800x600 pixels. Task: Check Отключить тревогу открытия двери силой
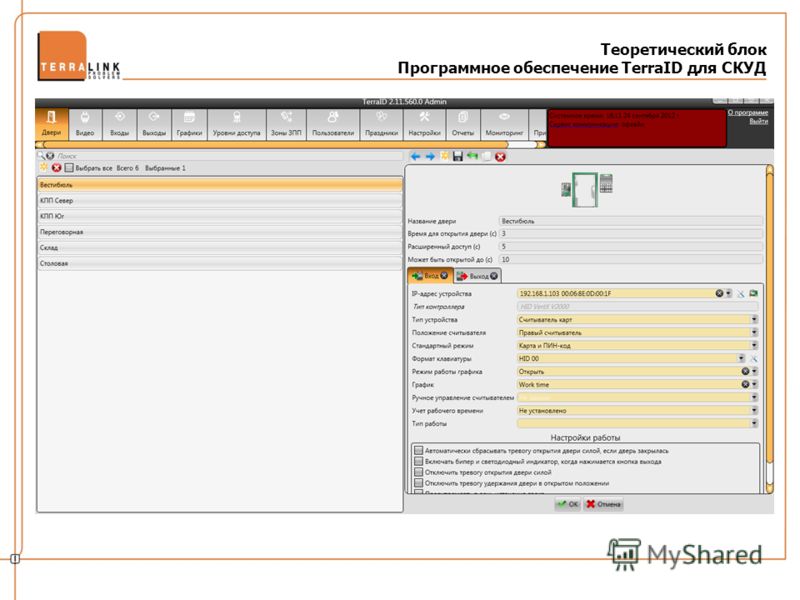pos(418,472)
